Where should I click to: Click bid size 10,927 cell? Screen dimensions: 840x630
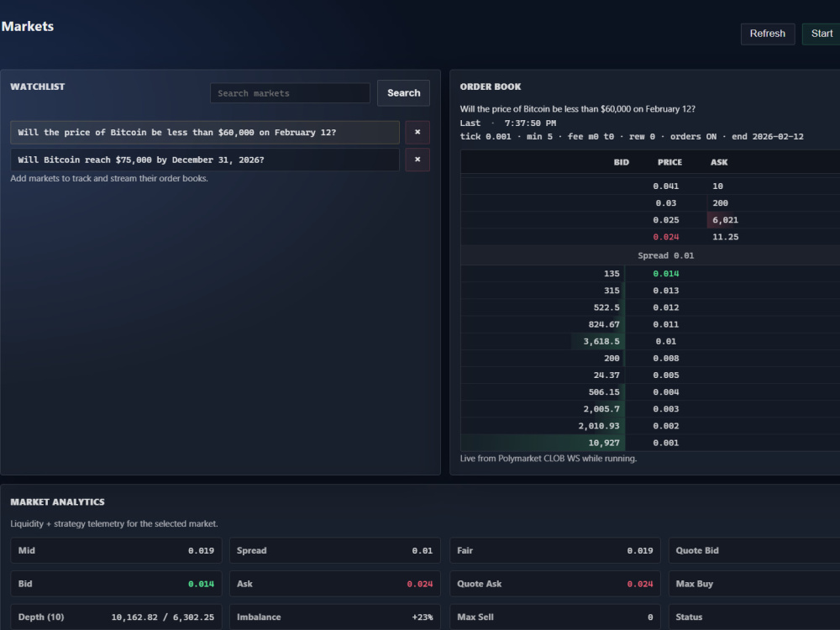(604, 443)
